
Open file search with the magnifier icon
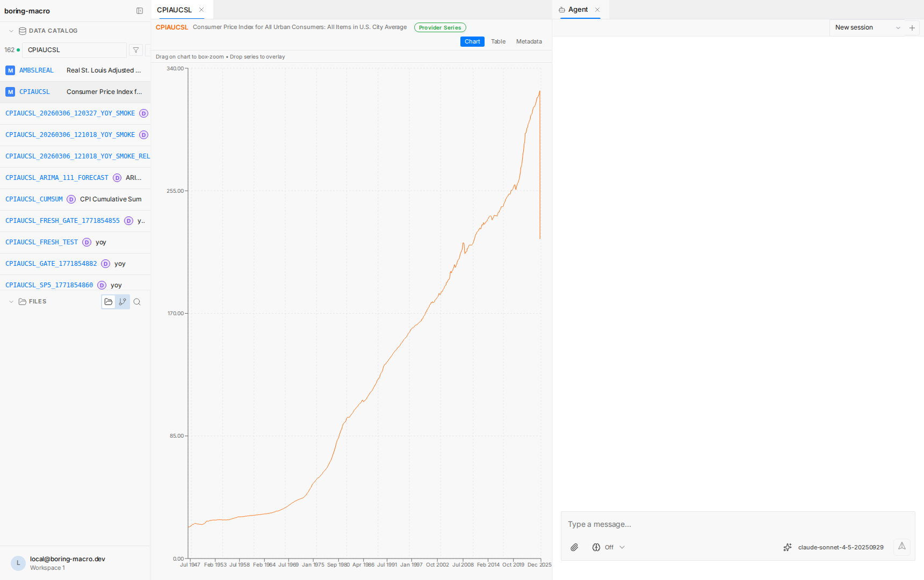click(137, 301)
